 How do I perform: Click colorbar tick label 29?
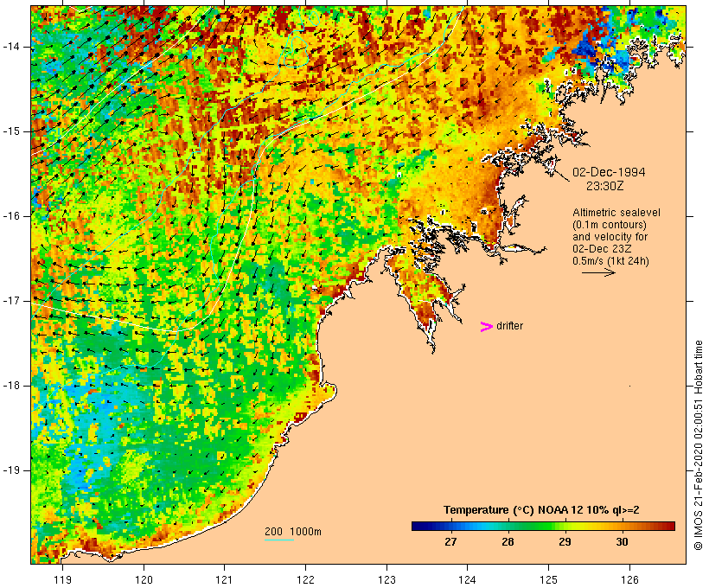[x=565, y=541]
